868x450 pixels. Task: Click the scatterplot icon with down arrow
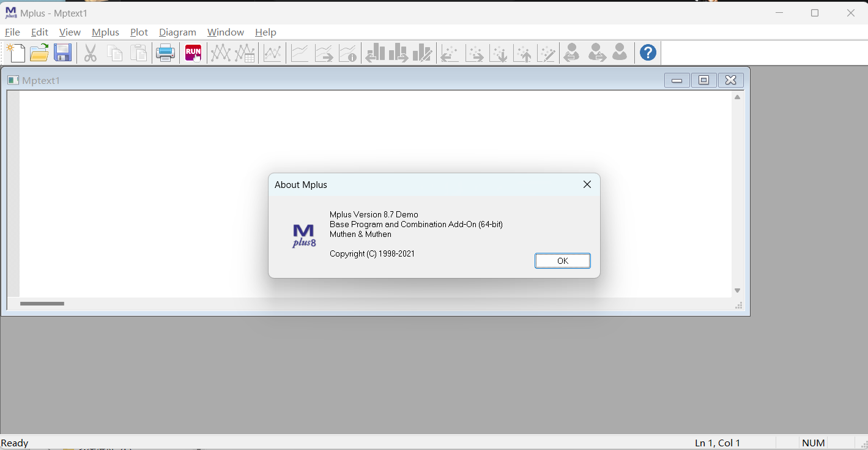(x=499, y=53)
